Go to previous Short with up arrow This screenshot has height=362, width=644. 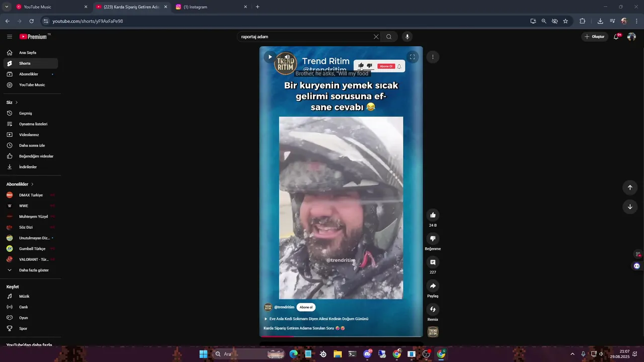tap(629, 188)
